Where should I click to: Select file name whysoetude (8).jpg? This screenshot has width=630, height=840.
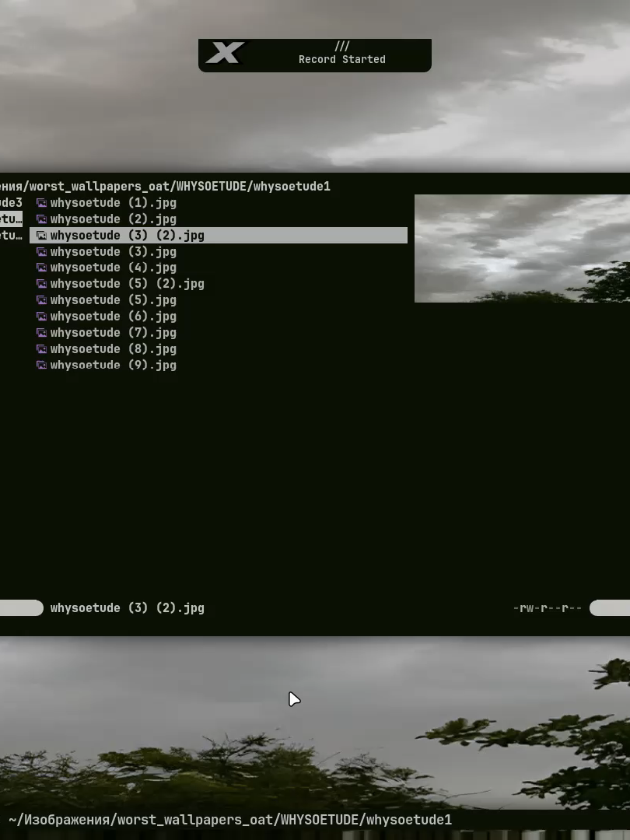[114, 349]
